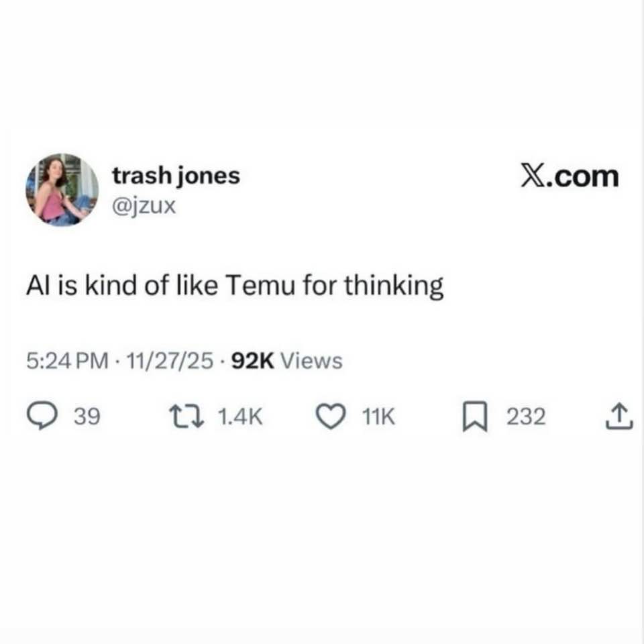The image size is (644, 644).
Task: Open the @jzux handle link
Action: [x=144, y=205]
